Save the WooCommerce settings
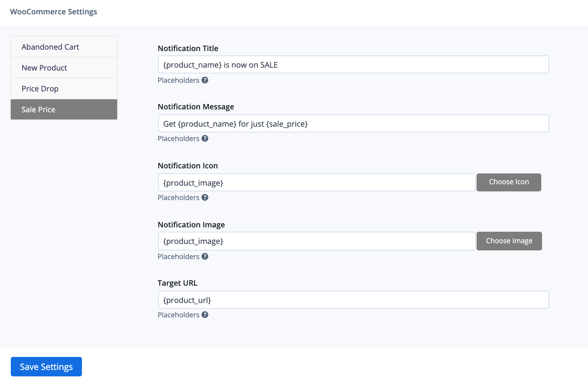 click(46, 367)
